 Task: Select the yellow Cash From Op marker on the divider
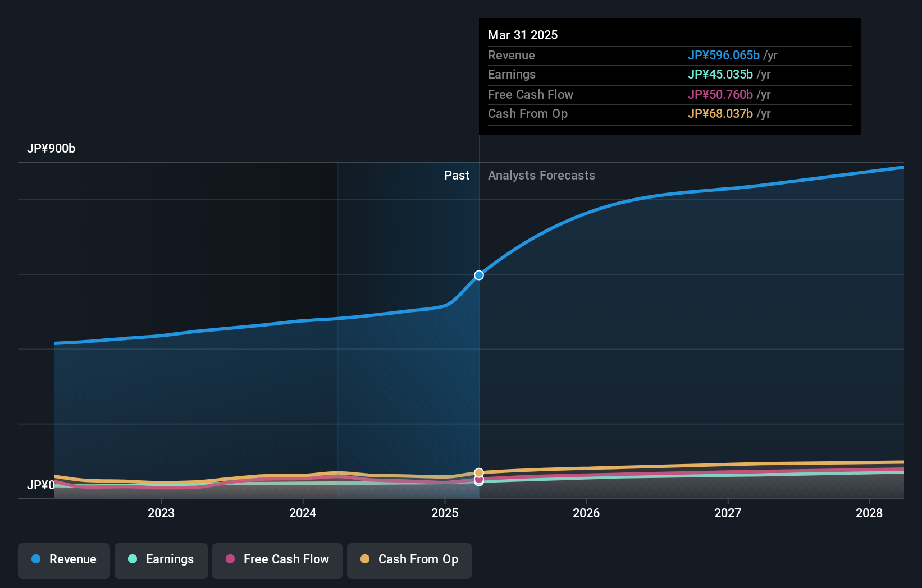point(478,472)
